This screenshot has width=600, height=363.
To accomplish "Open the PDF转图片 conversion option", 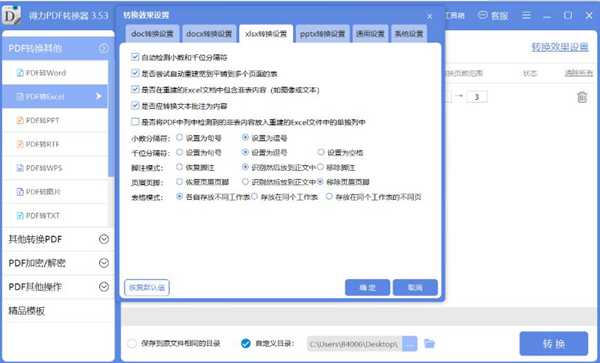I will pos(55,191).
